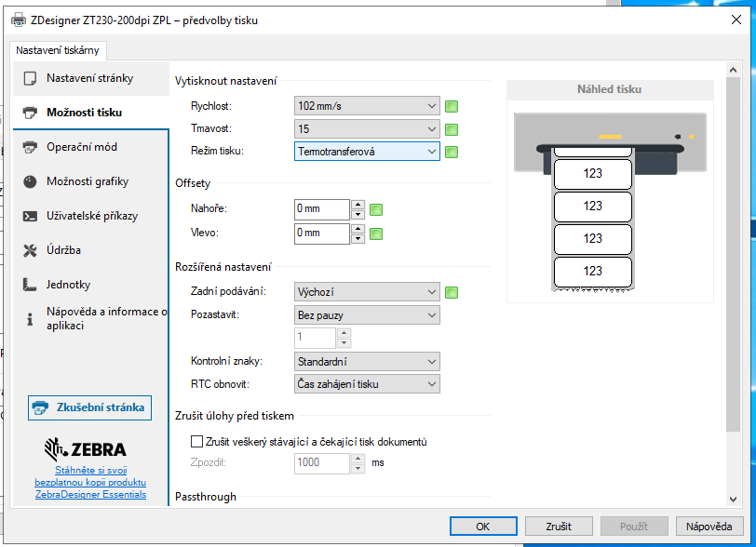Screen dimensions: 756x547
Task: Click the info icon for Nápověda a informace
Action: pyautogui.click(x=30, y=319)
